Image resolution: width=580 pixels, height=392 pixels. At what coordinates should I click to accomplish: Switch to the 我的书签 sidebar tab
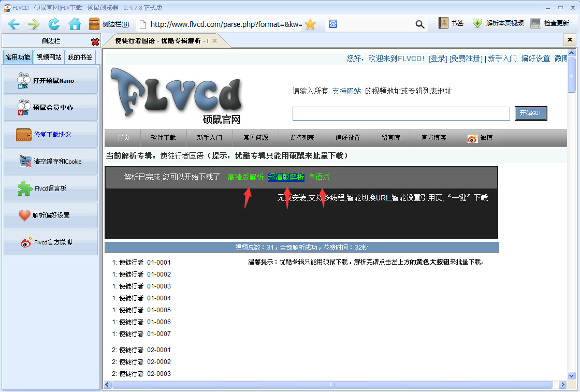(80, 57)
